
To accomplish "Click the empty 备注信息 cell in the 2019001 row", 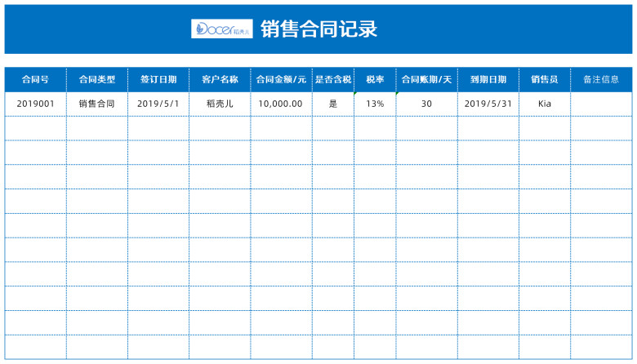I will [601, 104].
